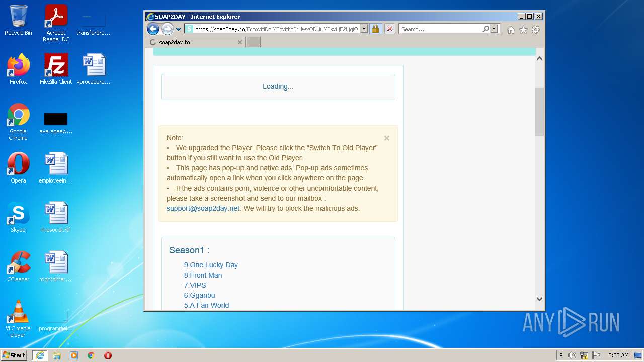Launch CCleaner desktop shortcut

(x=18, y=266)
